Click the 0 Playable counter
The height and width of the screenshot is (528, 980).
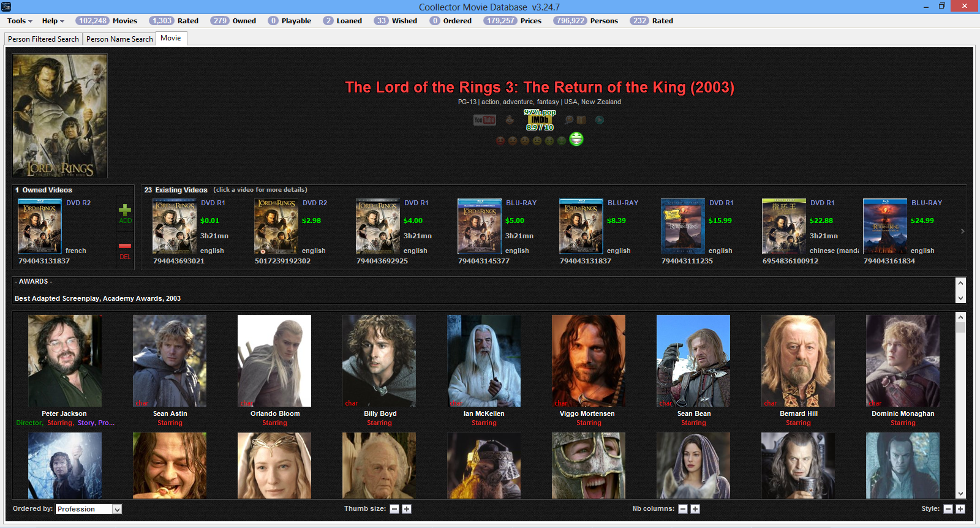(290, 21)
